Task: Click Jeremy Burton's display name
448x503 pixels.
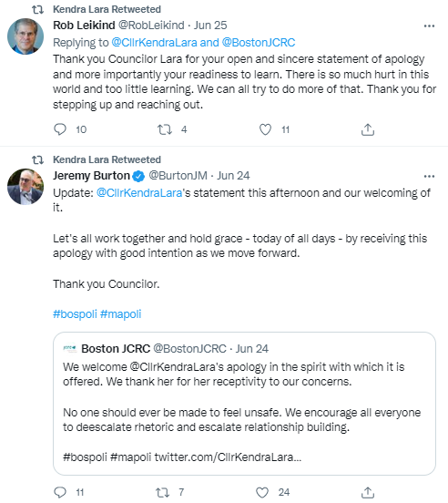Action: tap(91, 176)
